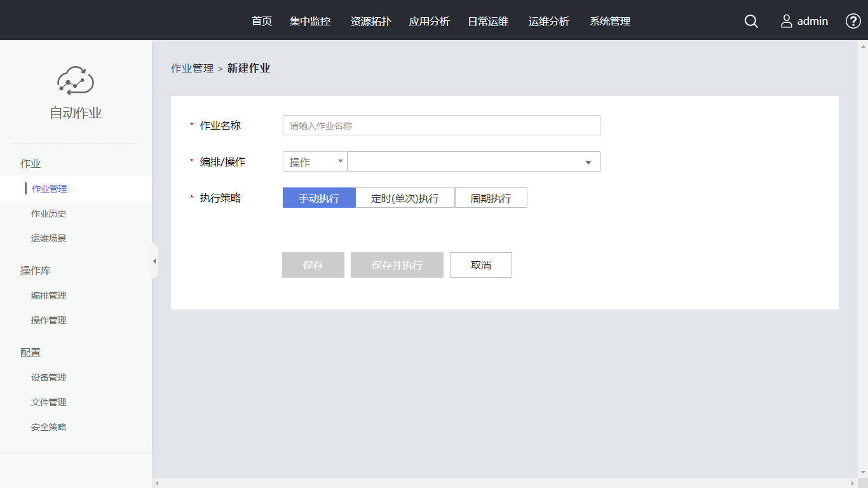Open 作业历史 in the sidebar
868x488 pixels.
click(49, 213)
